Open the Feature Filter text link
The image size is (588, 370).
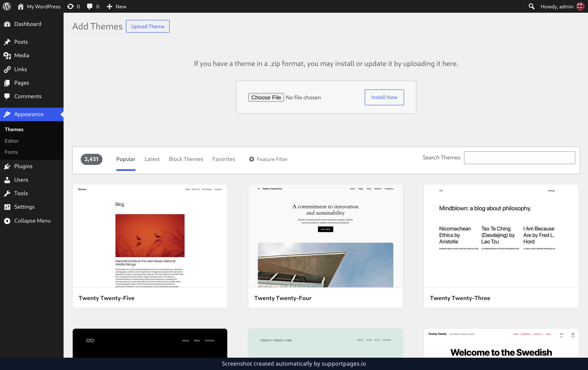(272, 159)
